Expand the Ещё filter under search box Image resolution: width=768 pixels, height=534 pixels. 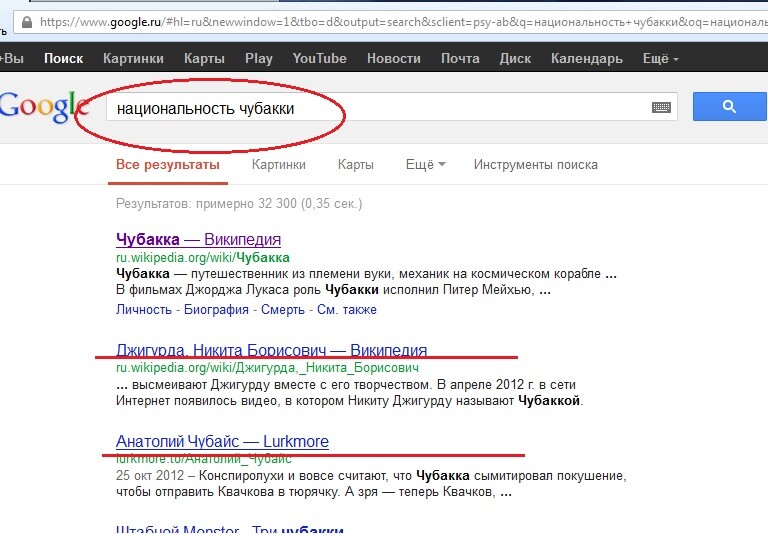pyautogui.click(x=425, y=165)
